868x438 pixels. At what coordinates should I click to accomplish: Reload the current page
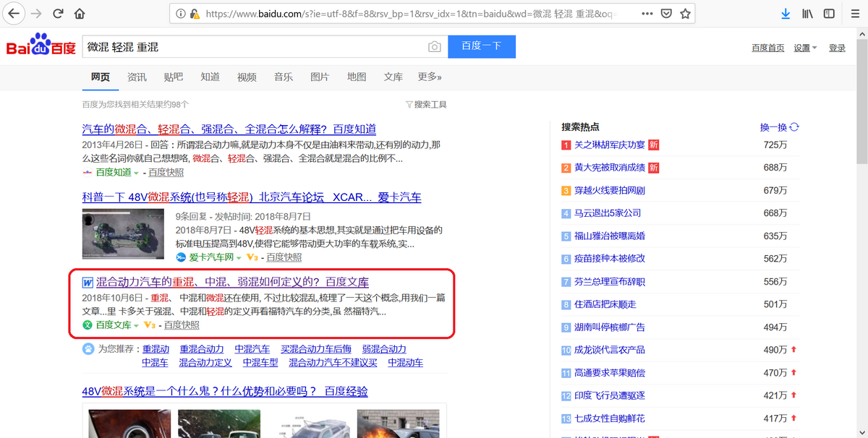(x=58, y=14)
